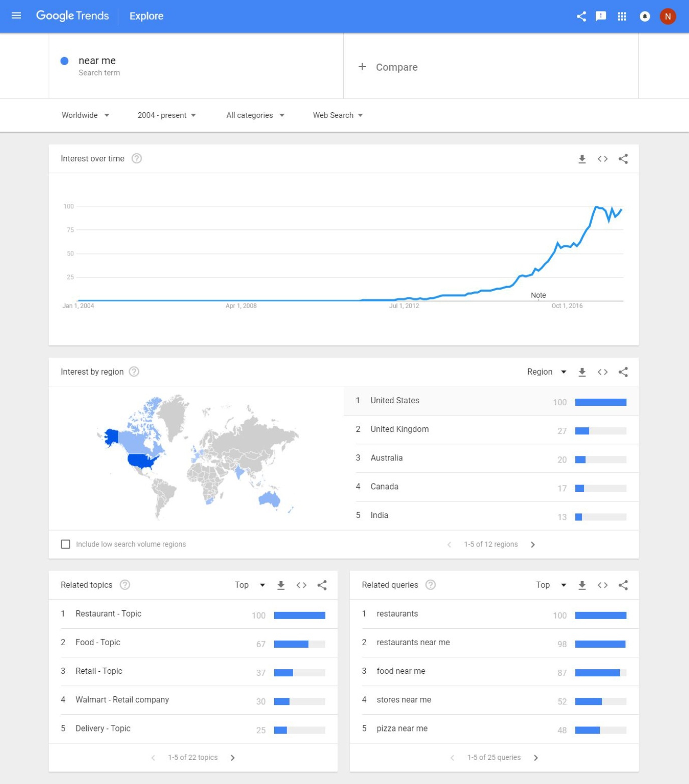Embed the Related queries card
689x784 pixels.
click(x=602, y=585)
